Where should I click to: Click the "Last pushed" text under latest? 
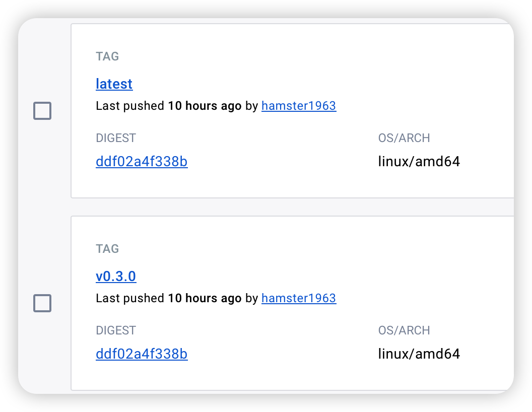(130, 106)
